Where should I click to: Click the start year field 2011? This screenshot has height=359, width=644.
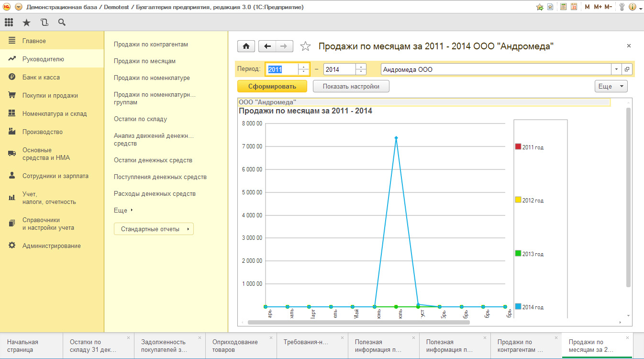[283, 69]
